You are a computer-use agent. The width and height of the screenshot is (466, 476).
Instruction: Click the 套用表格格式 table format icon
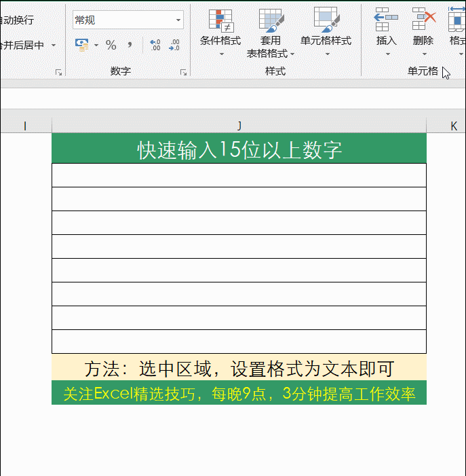tap(271, 20)
